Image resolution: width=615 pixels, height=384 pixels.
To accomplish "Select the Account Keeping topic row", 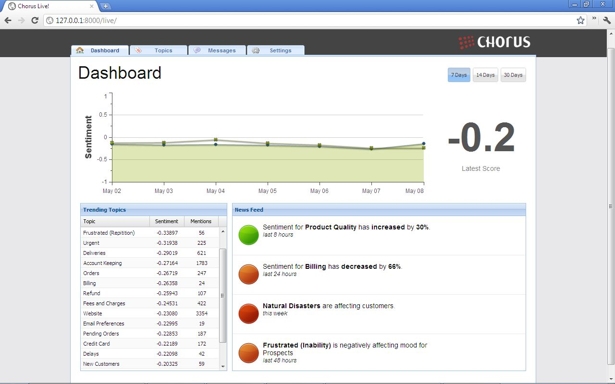I will (150, 263).
